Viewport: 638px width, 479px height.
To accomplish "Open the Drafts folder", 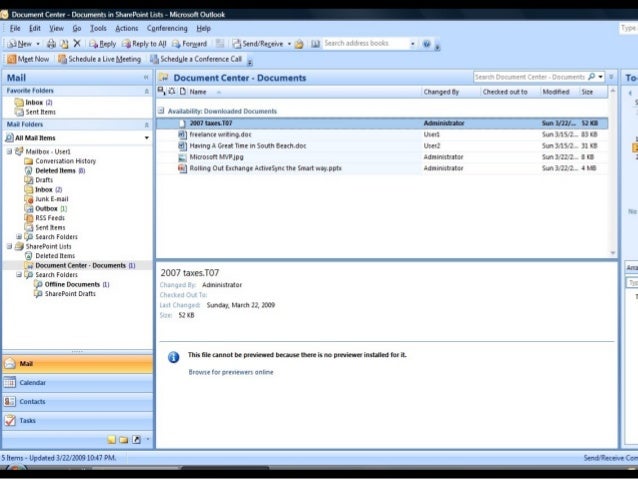I will (x=39, y=180).
